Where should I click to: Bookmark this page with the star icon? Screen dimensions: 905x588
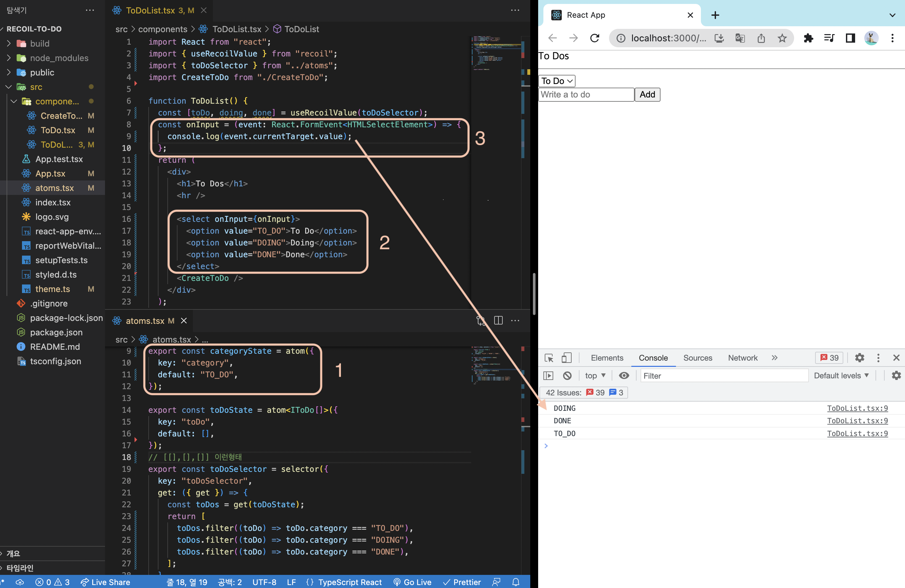click(782, 38)
